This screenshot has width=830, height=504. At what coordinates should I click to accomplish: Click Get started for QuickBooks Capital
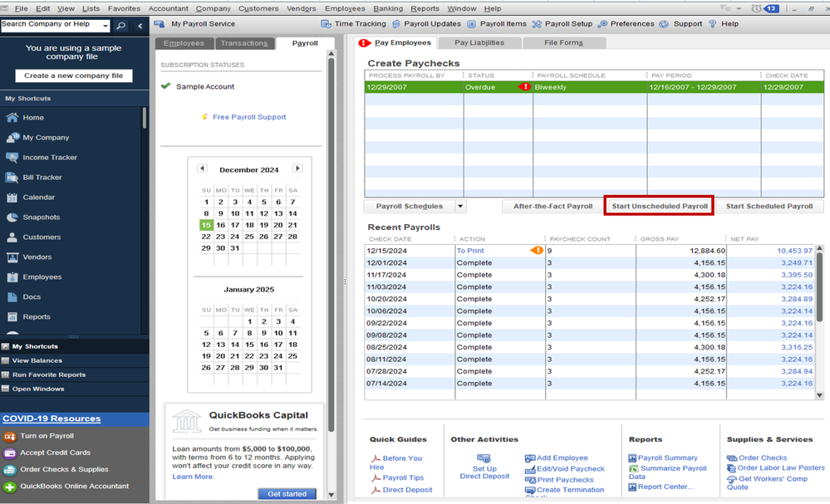(287, 494)
